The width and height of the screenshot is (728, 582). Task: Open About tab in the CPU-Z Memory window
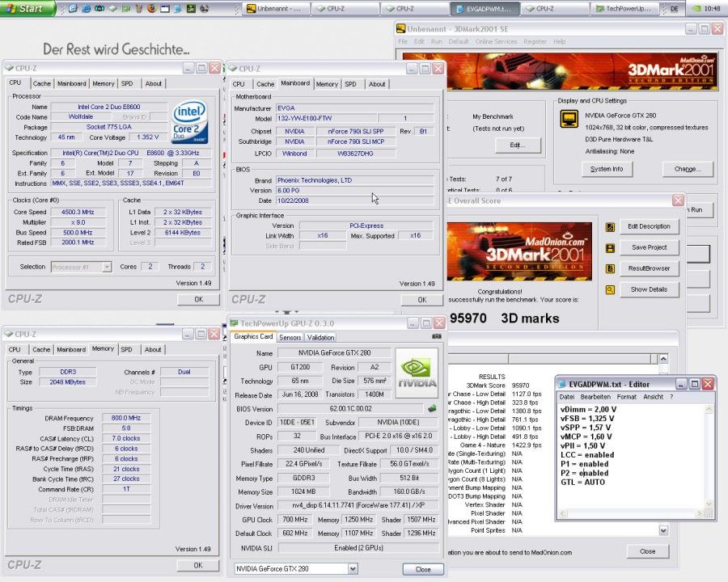153,349
